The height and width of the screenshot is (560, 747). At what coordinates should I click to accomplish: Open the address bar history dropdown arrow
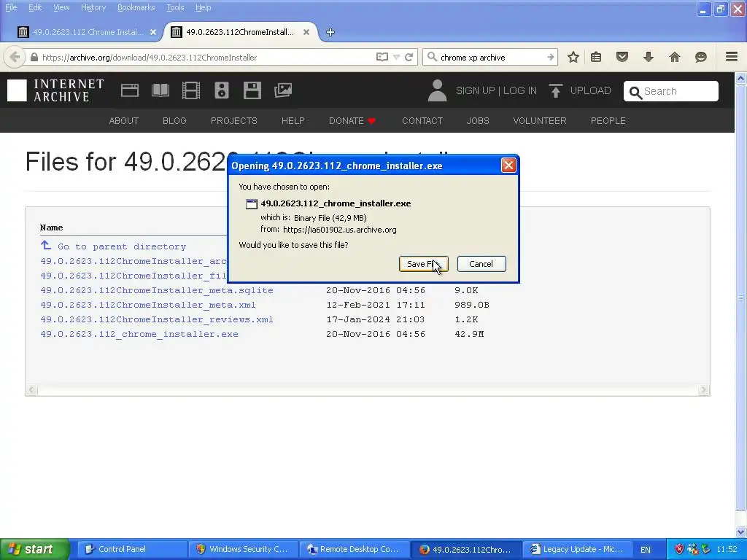coord(396,57)
